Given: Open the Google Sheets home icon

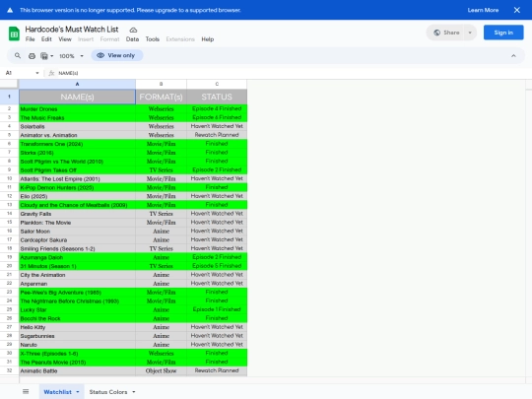Looking at the screenshot, I should point(14,33).
